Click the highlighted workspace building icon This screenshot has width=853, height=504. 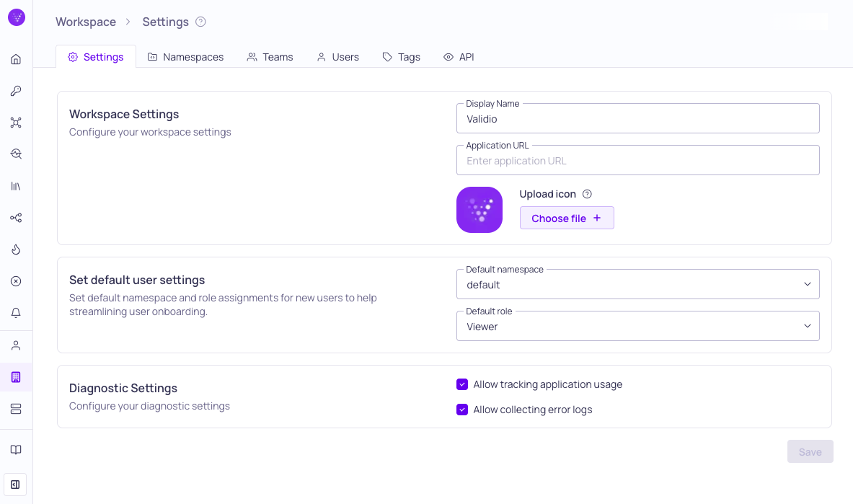tap(16, 377)
